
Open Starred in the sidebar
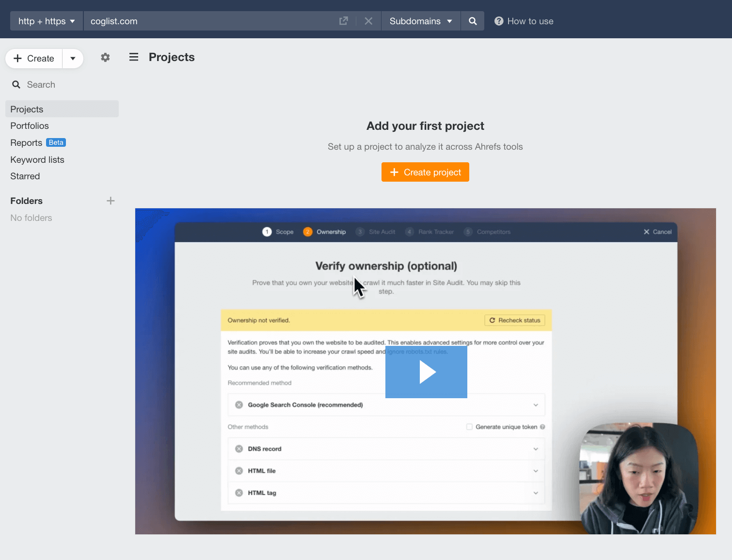25,176
